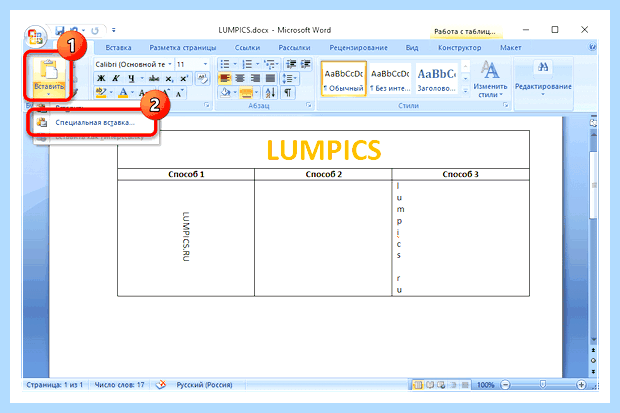Click the Clear Formatting icon
This screenshot has width=620, height=413.
[x=202, y=78]
